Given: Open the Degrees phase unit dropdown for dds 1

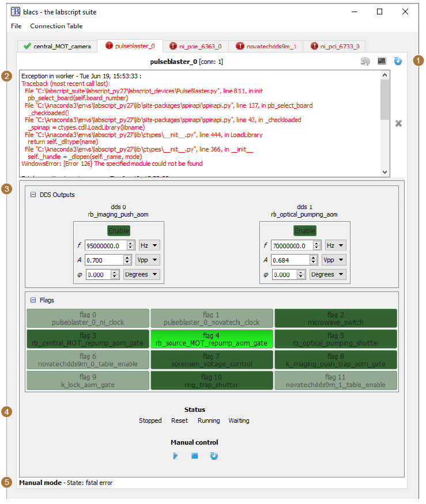Looking at the screenshot, I should pyautogui.click(x=328, y=274).
